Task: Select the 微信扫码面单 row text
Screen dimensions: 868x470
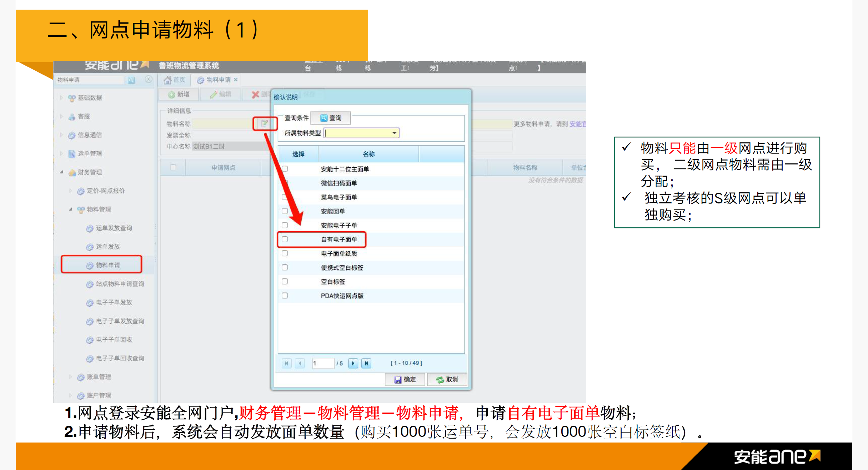Action: tap(339, 183)
